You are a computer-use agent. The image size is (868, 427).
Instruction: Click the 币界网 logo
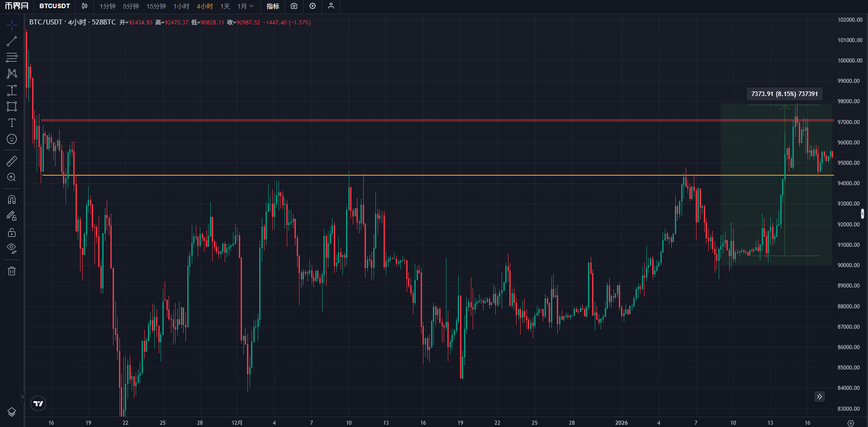(16, 6)
